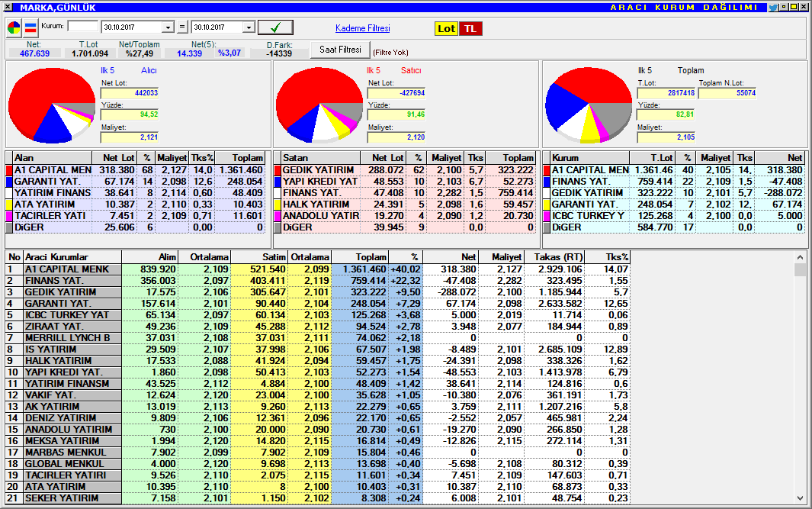
Task: Click the İlk 5 Toplam pie chart
Action: [x=589, y=105]
